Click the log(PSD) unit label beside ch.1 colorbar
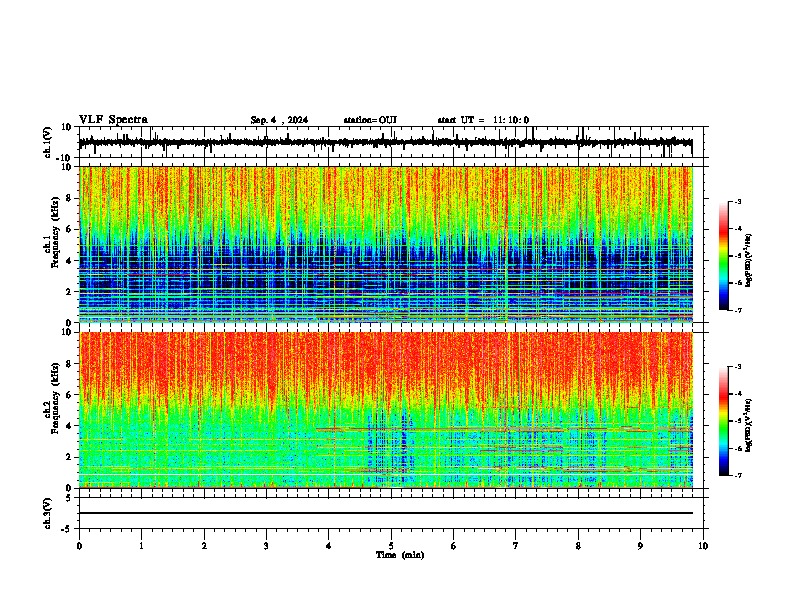This screenshot has height=612, width=792. tap(749, 260)
